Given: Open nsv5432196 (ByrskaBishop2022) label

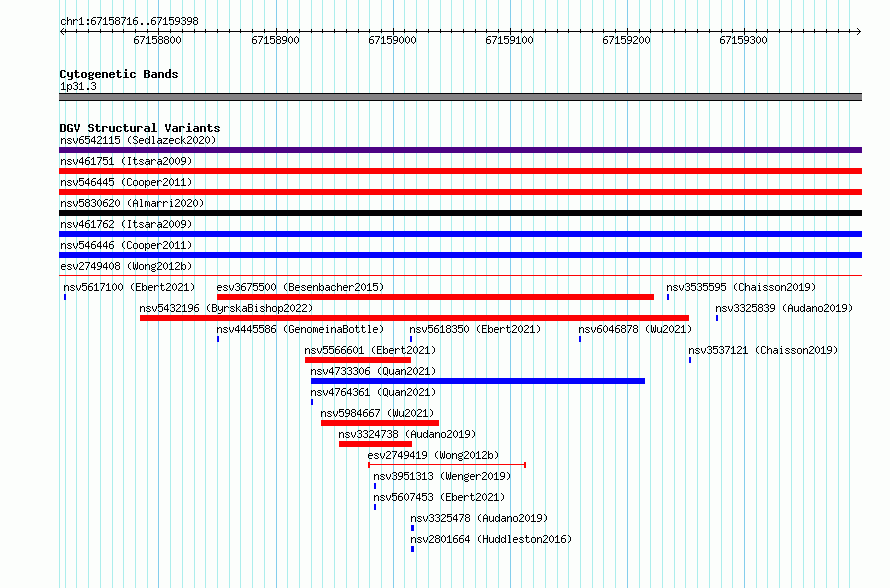Looking at the screenshot, I should (x=226, y=308).
